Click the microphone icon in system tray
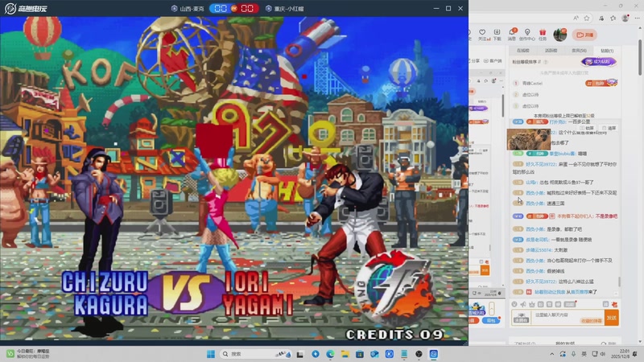644x362 pixels. 573,354
